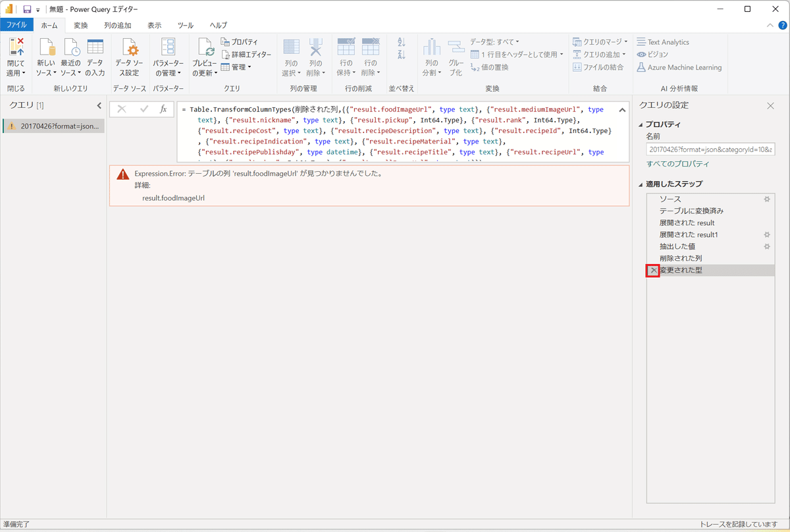Image resolution: width=790 pixels, height=532 pixels.
Task: Switch to the ツール tab
Action: [186, 25]
